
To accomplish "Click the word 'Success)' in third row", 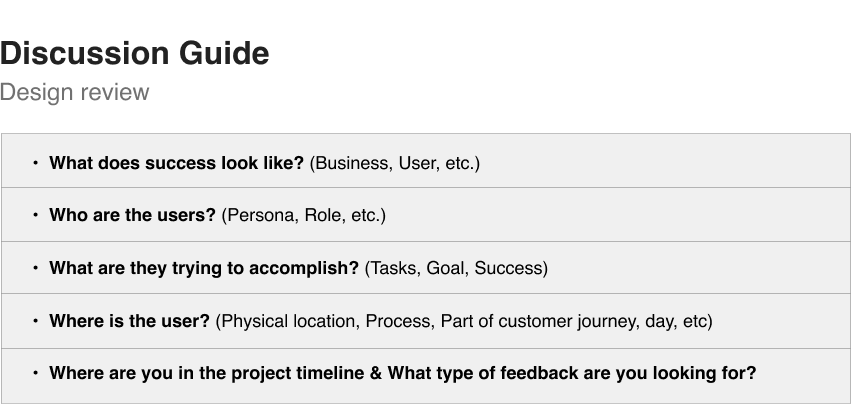I will pyautogui.click(x=511, y=268).
